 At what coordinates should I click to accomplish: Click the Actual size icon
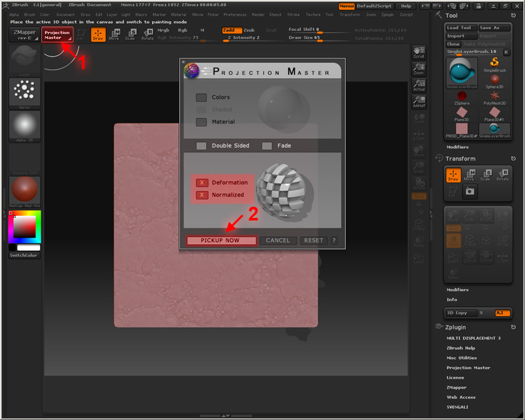(x=419, y=85)
